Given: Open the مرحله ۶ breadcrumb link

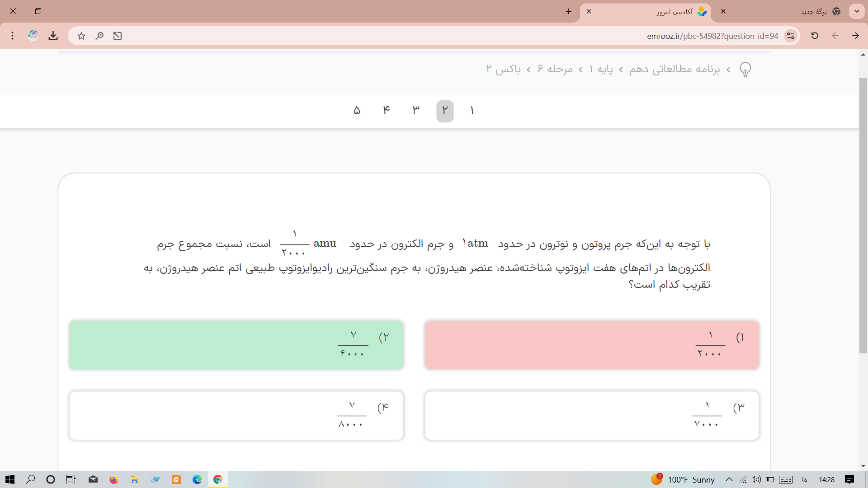Looking at the screenshot, I should coord(555,69).
